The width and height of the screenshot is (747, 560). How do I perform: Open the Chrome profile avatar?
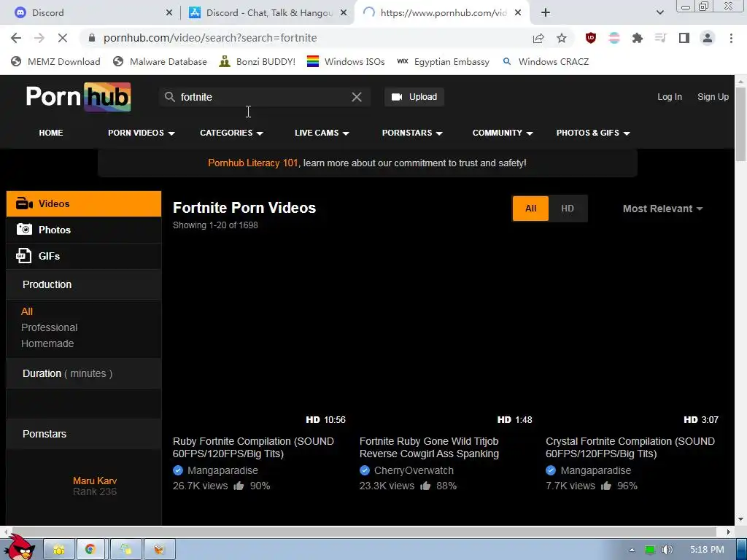pyautogui.click(x=708, y=38)
